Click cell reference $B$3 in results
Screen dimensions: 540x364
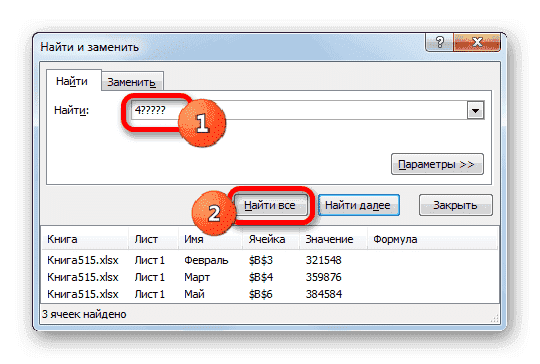pyautogui.click(x=261, y=260)
